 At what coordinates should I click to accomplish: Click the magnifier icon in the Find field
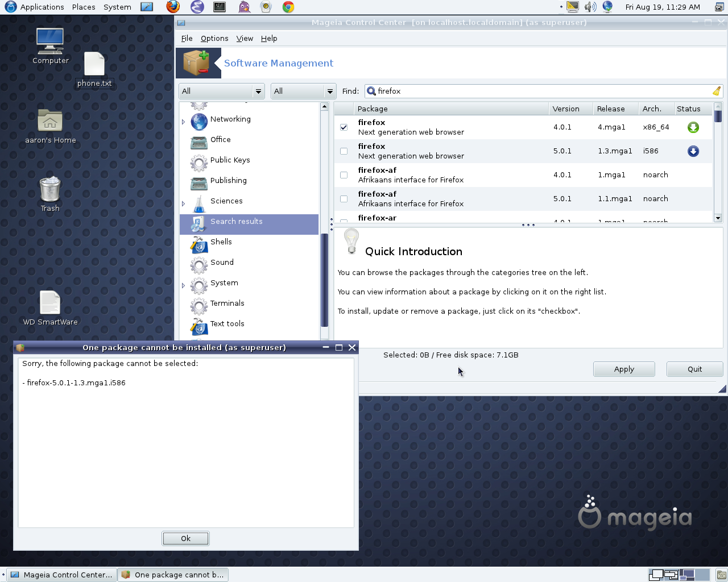[371, 91]
